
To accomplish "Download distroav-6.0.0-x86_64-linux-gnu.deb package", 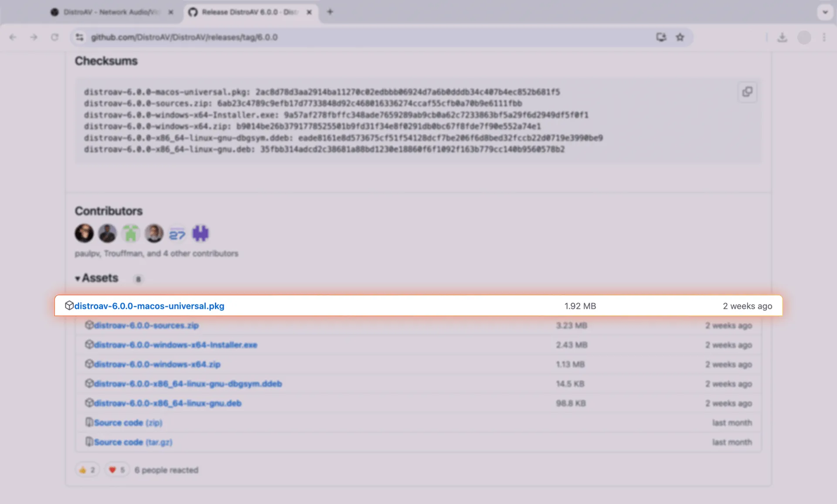I will coord(168,403).
